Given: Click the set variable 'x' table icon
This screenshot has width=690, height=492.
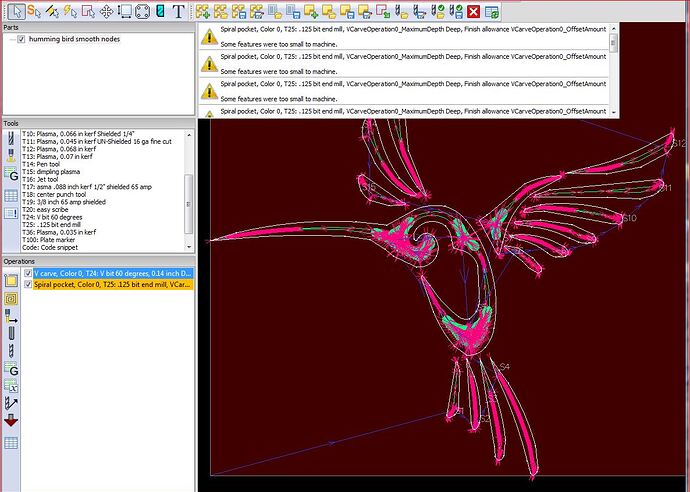Looking at the screenshot, I should (x=11, y=386).
